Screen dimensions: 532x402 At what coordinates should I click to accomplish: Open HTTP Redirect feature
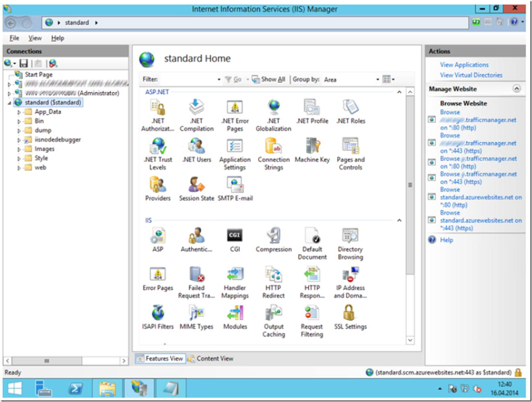coord(274,282)
